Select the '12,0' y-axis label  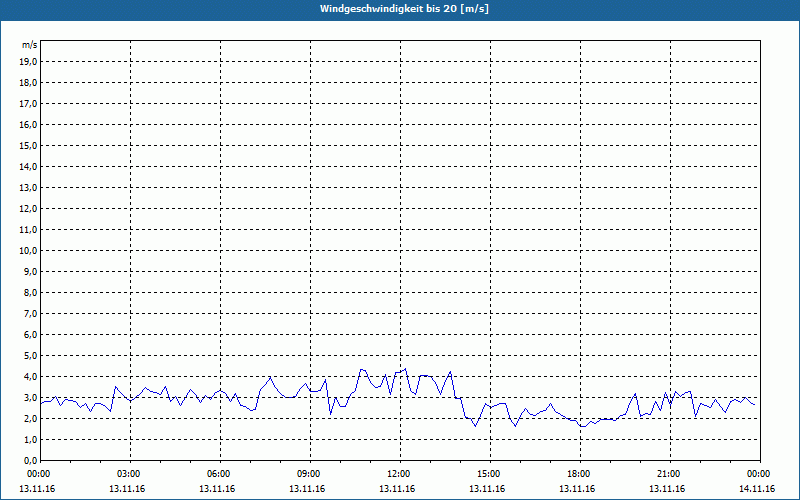coord(28,209)
